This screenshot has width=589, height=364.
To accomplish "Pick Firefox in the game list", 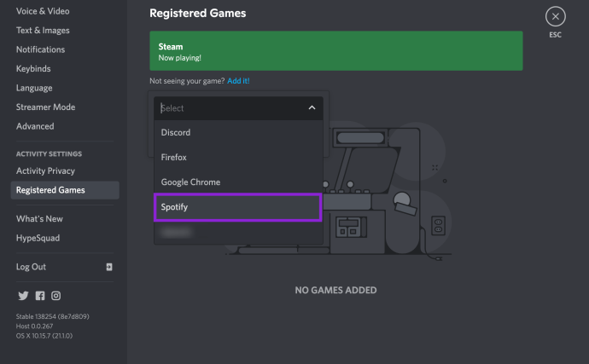I will (x=237, y=158).
